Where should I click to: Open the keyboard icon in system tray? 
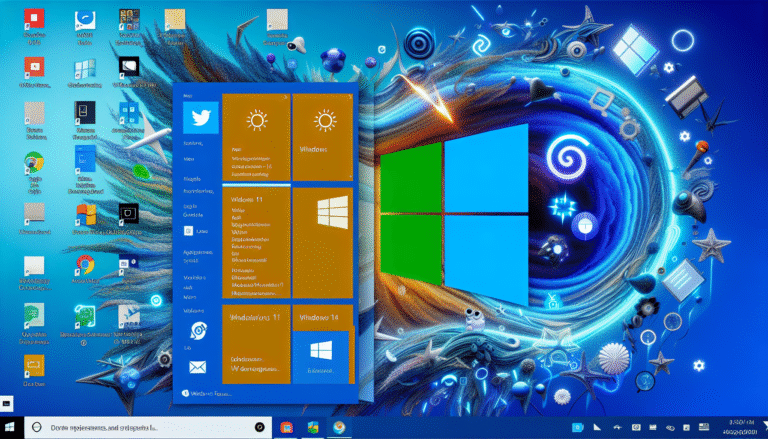[704, 428]
